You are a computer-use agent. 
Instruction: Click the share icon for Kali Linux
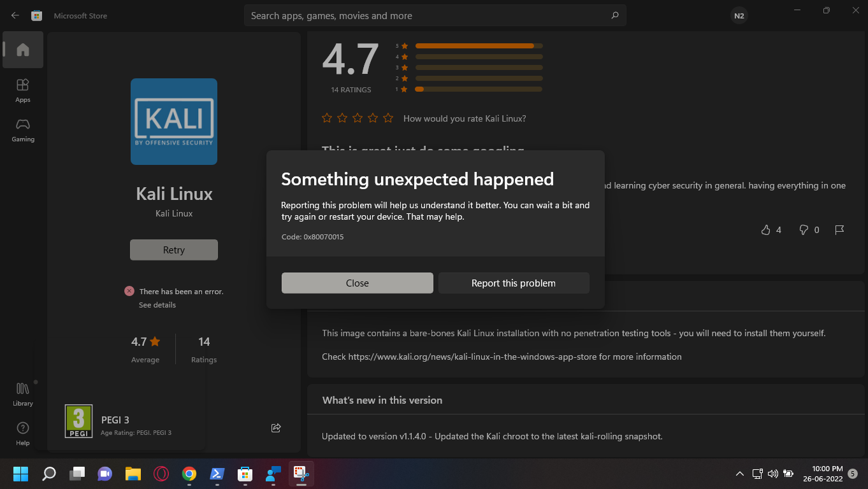click(276, 428)
